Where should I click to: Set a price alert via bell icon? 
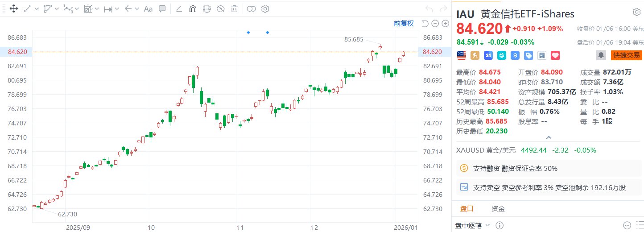(602, 55)
